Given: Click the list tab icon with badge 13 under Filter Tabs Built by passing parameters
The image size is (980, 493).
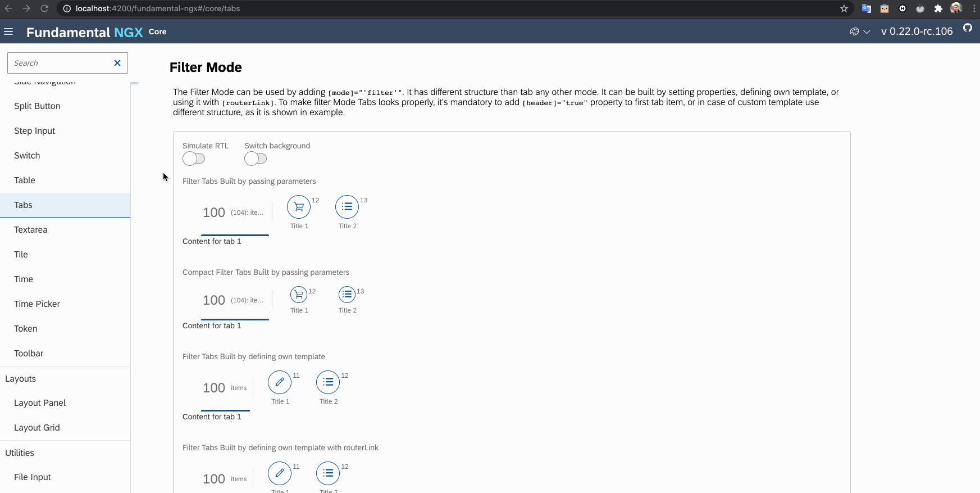Looking at the screenshot, I should tap(347, 207).
